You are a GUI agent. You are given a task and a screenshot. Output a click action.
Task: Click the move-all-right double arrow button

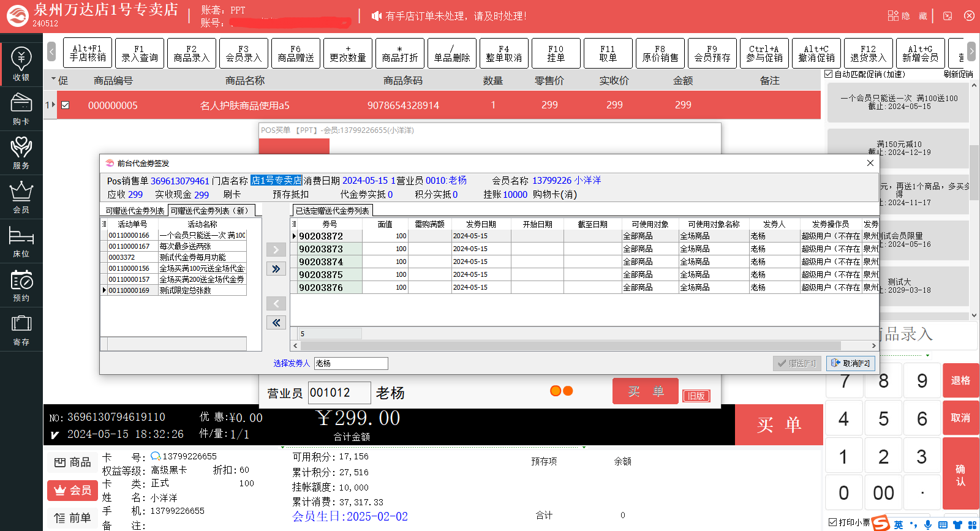276,269
